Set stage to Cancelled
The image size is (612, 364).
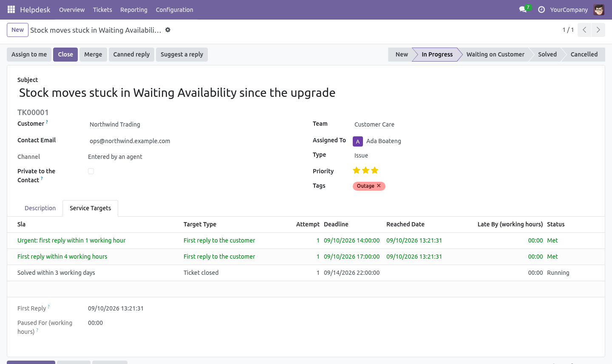coord(584,54)
